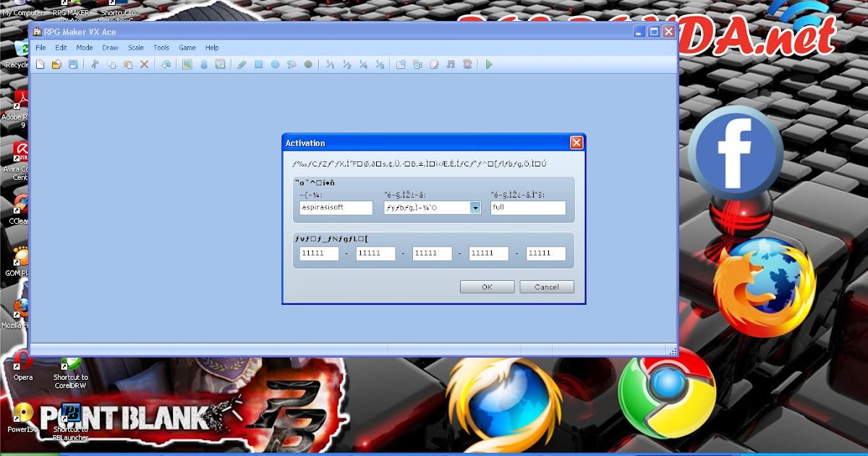Close the Activation dialog

click(576, 143)
